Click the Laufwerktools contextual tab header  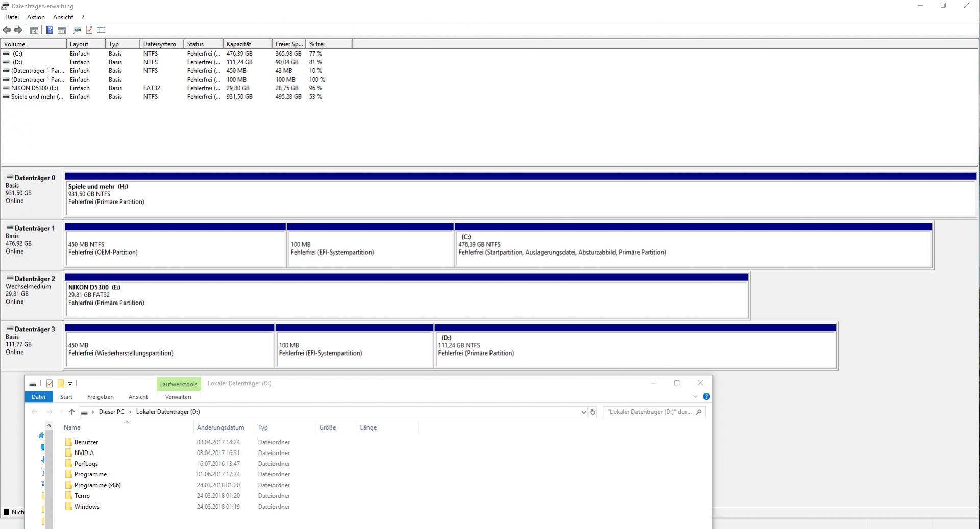(x=179, y=384)
